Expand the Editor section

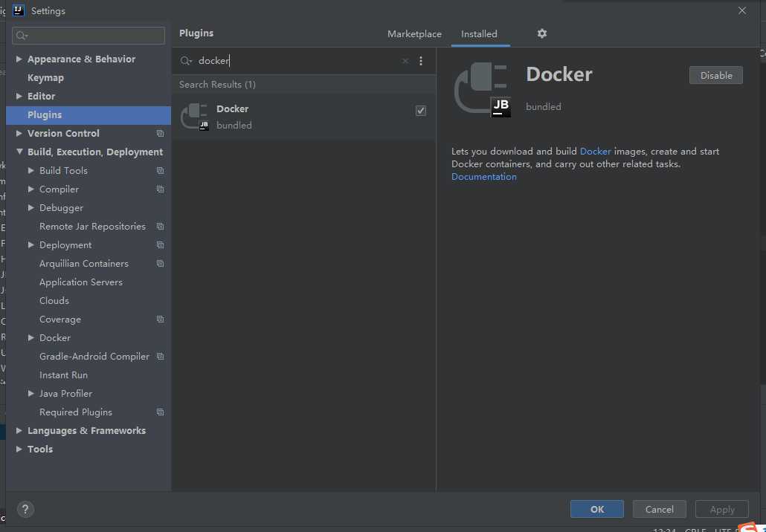coord(19,96)
